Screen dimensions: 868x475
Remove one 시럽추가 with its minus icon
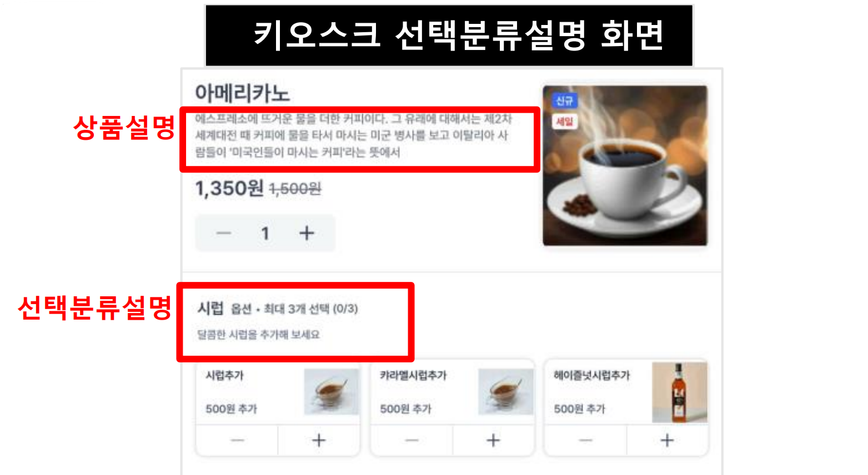pyautogui.click(x=238, y=441)
